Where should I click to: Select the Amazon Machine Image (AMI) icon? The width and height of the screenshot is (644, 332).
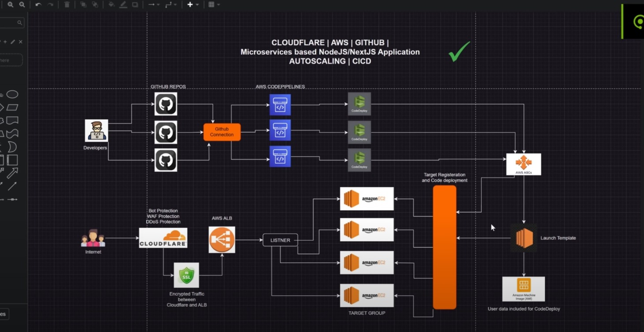point(524,289)
